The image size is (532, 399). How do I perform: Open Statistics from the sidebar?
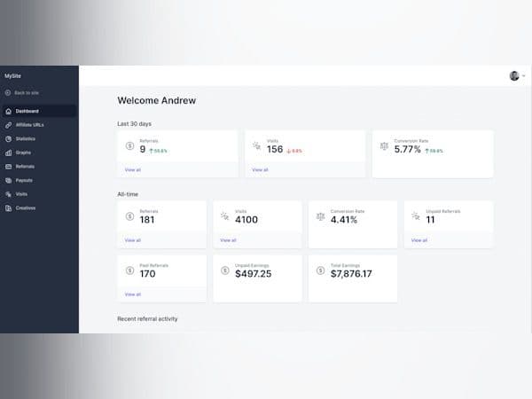[x=26, y=139]
